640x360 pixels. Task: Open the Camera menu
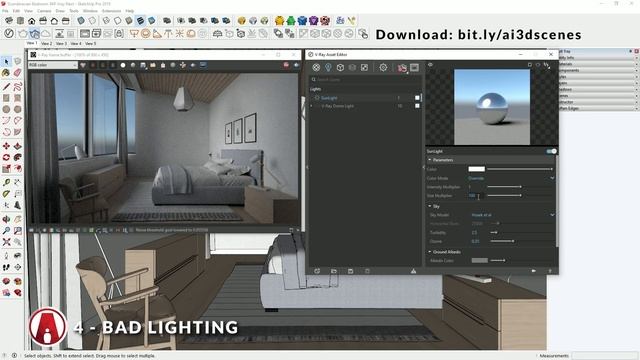coord(44,11)
